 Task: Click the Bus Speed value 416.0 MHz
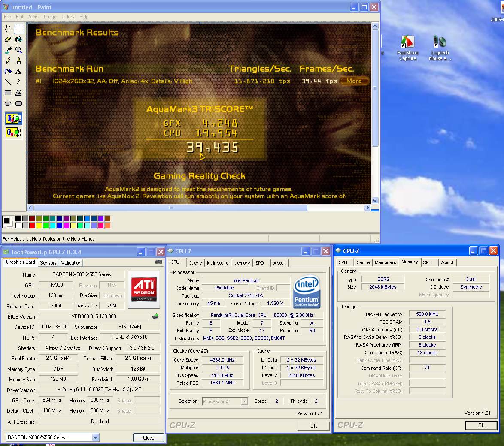coord(222,375)
